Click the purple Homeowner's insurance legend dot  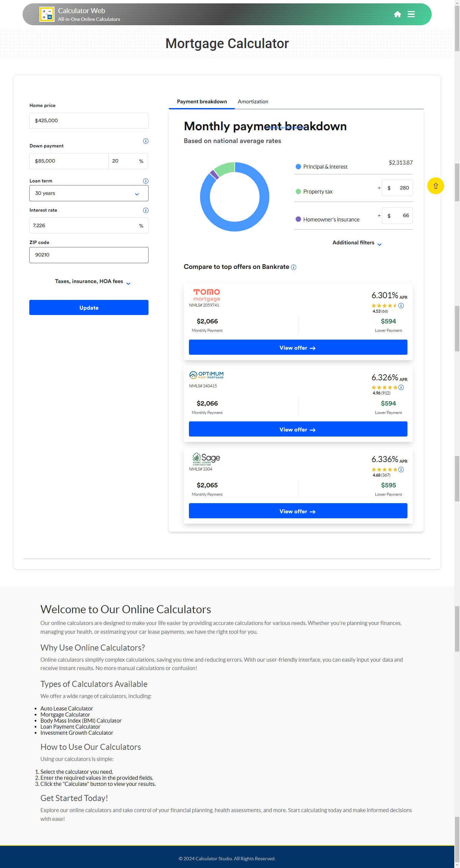pyautogui.click(x=298, y=219)
